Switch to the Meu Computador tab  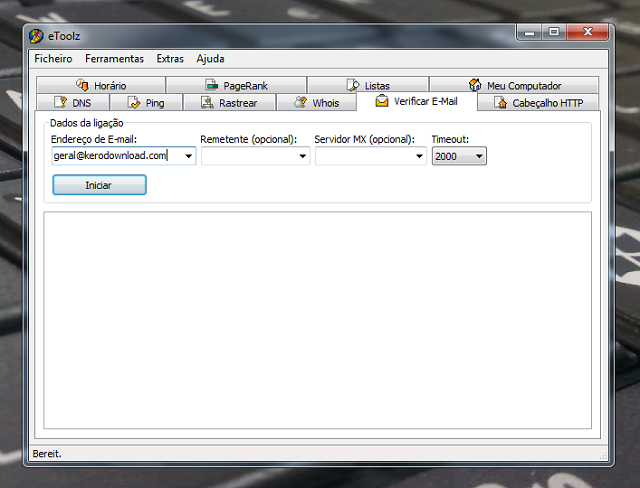pos(514,85)
